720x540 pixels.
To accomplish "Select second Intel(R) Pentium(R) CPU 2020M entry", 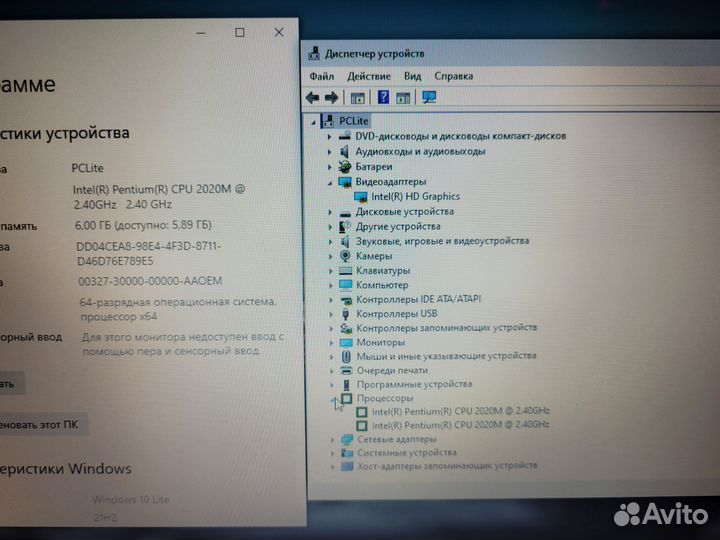I will [461, 425].
